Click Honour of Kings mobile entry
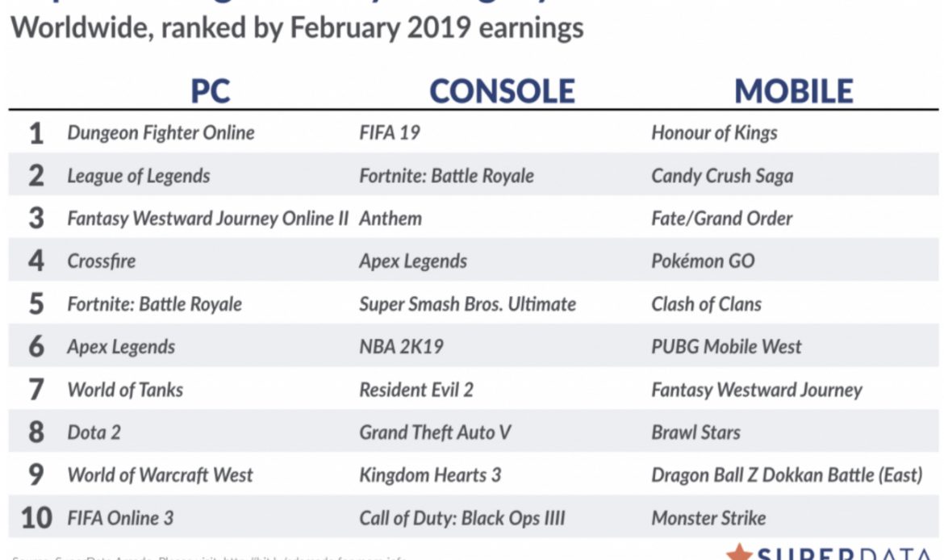The width and height of the screenshot is (944, 560). [714, 132]
